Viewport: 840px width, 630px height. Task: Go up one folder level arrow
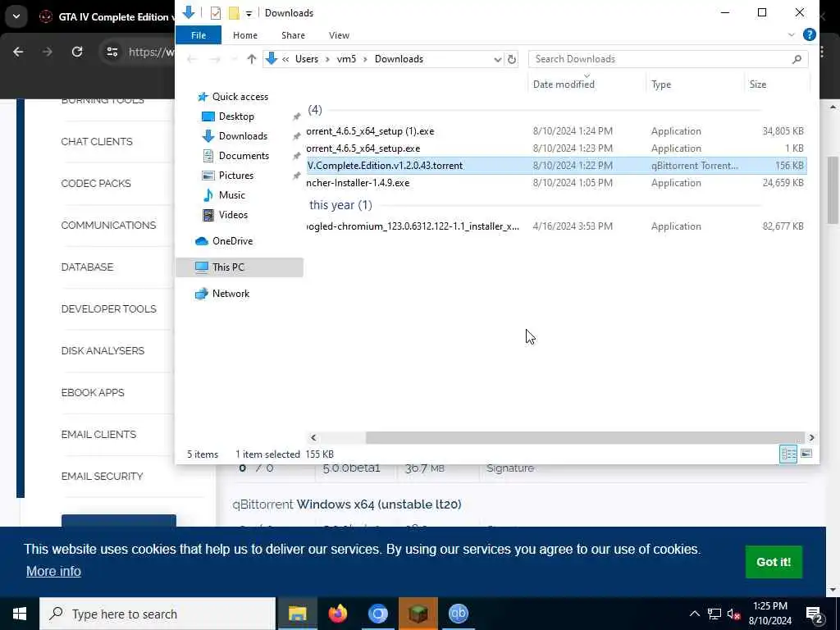pos(251,59)
